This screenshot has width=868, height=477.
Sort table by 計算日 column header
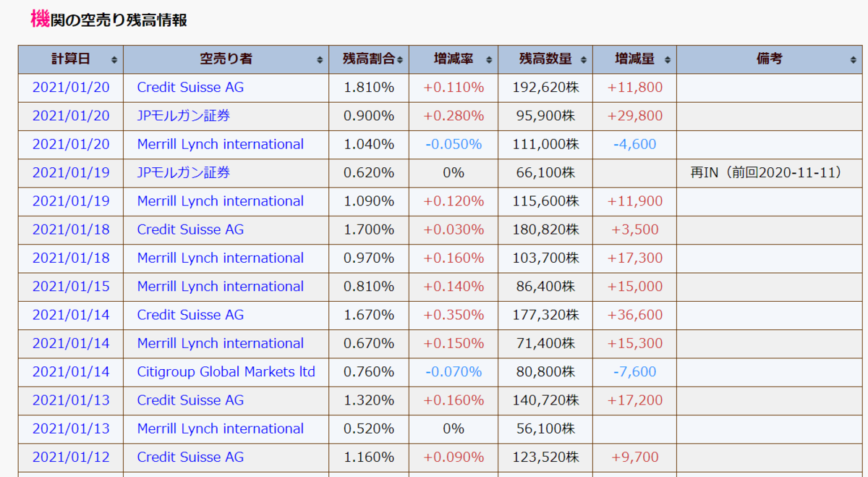[71, 59]
